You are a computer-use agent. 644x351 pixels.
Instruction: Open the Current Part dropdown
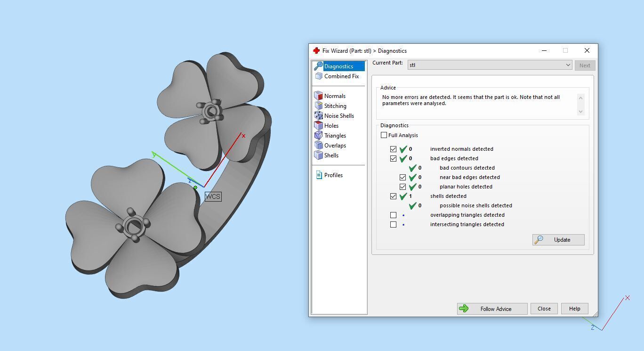tap(490, 65)
